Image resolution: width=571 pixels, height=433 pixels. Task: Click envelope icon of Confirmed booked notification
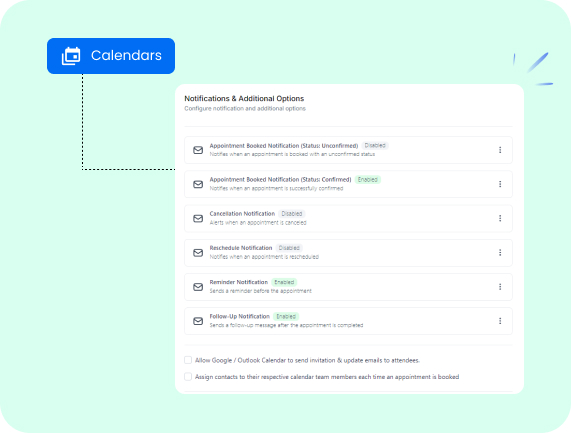click(198, 184)
